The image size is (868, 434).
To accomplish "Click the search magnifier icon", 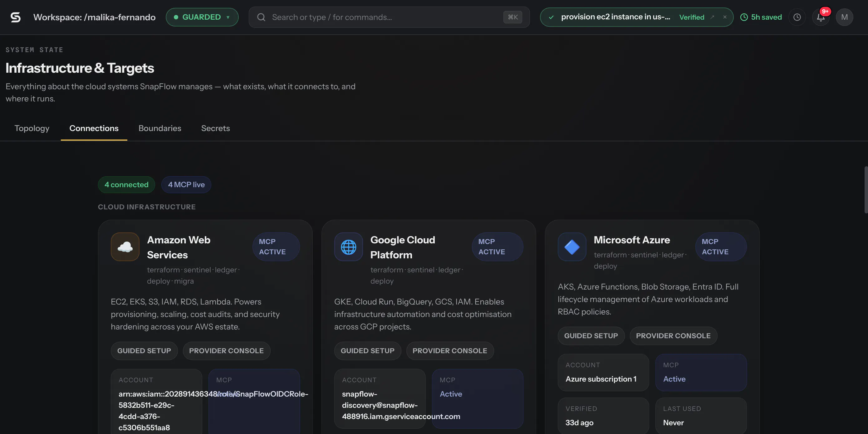I will tap(261, 17).
